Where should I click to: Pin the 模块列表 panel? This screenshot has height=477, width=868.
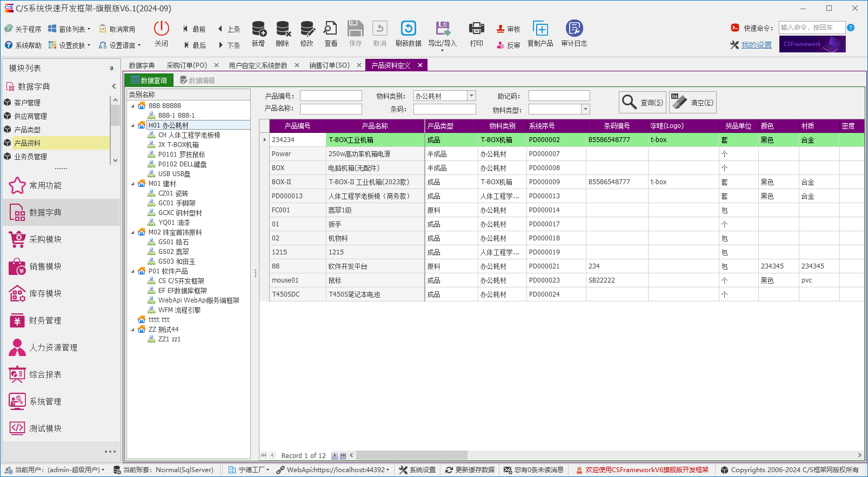(x=111, y=69)
